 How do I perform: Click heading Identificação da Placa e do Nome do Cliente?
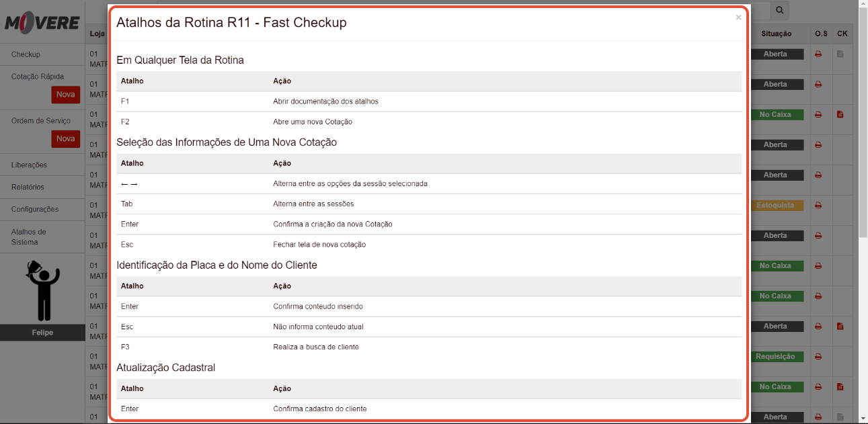(216, 265)
